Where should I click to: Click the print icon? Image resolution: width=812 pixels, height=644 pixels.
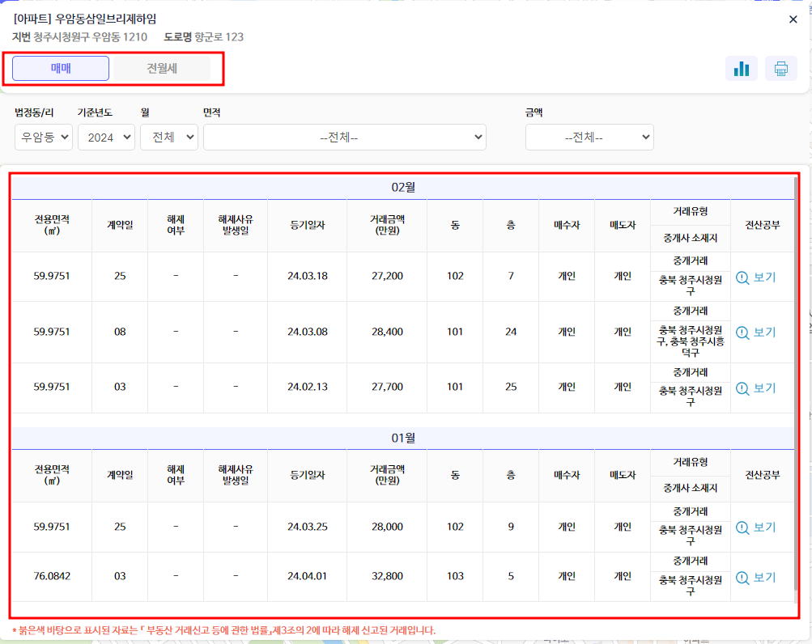(780, 68)
